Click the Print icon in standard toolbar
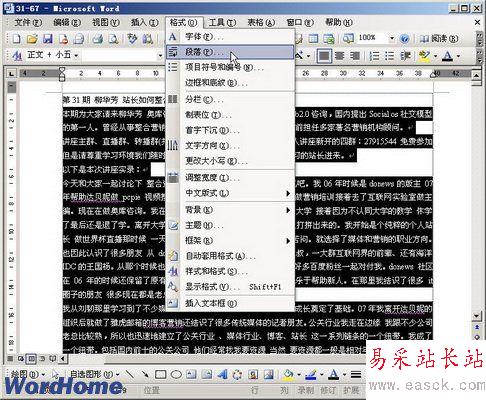 [98, 39]
